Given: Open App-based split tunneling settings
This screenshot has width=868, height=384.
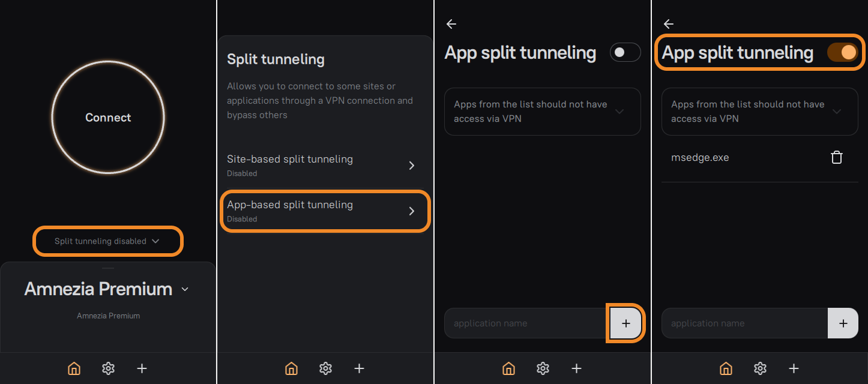Looking at the screenshot, I should point(324,211).
